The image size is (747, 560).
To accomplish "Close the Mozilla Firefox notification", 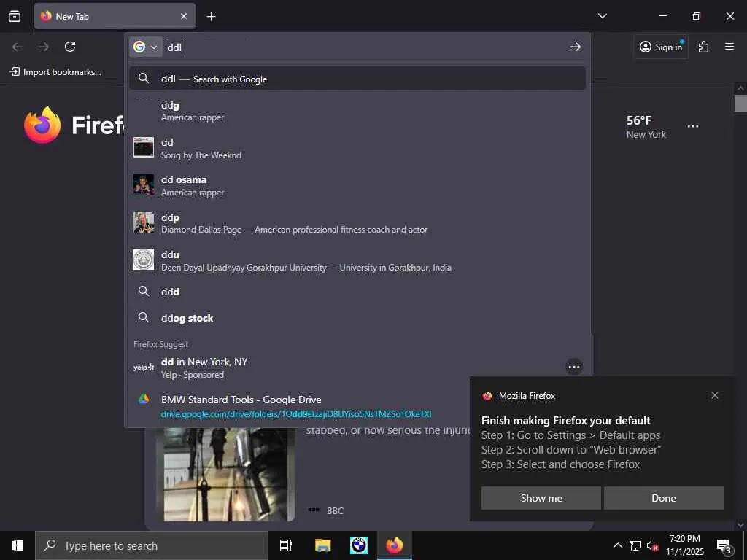I will (x=715, y=395).
